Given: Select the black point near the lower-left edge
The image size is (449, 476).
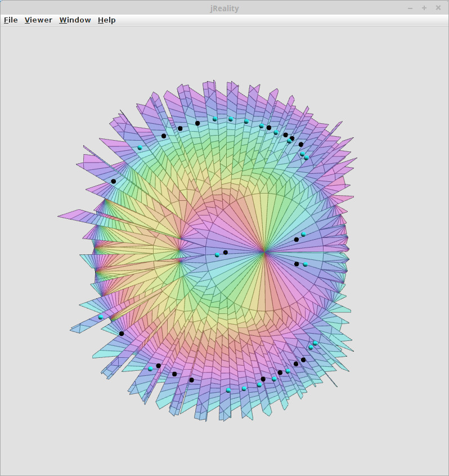Looking at the screenshot, I should [122, 334].
